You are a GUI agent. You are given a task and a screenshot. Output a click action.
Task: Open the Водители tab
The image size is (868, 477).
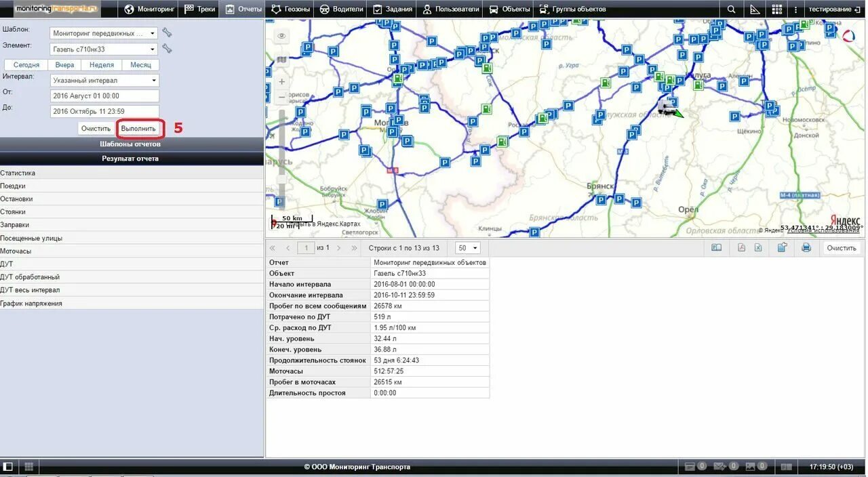pos(341,9)
